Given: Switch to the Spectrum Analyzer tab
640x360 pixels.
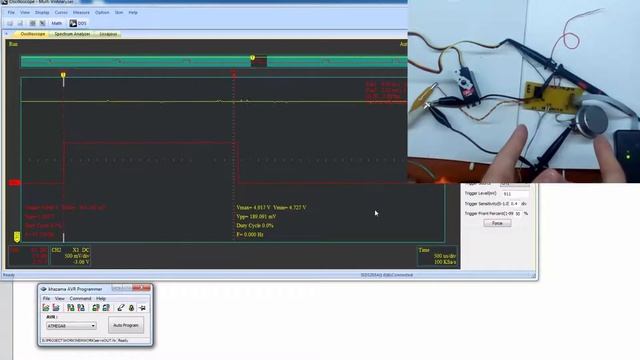Looking at the screenshot, I should [x=72, y=34].
